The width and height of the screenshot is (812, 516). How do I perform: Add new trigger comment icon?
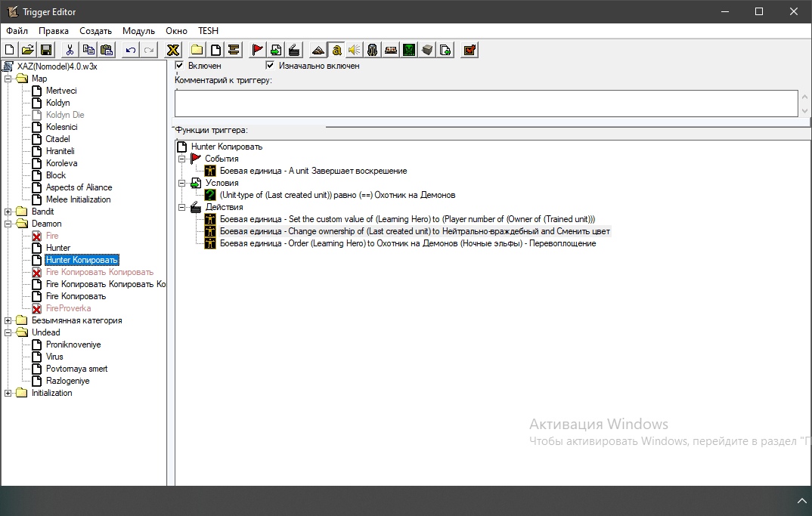tap(234, 50)
